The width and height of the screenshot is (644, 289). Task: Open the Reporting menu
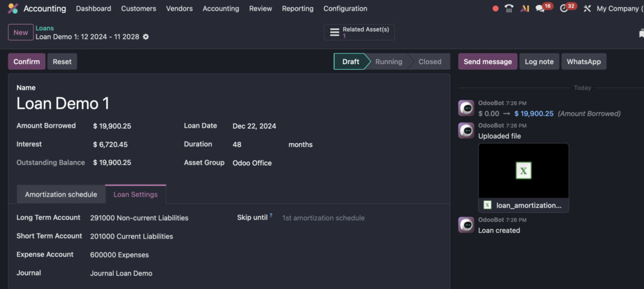click(297, 9)
